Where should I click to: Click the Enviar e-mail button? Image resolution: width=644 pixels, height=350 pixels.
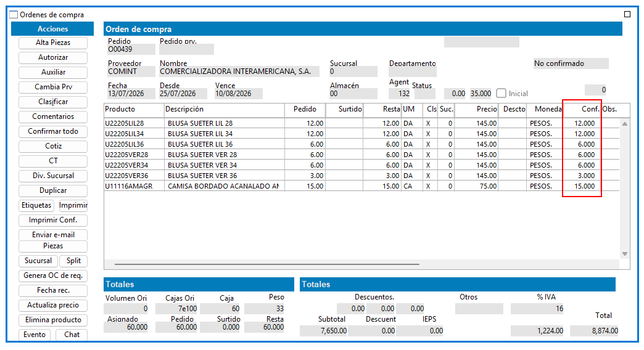[53, 235]
